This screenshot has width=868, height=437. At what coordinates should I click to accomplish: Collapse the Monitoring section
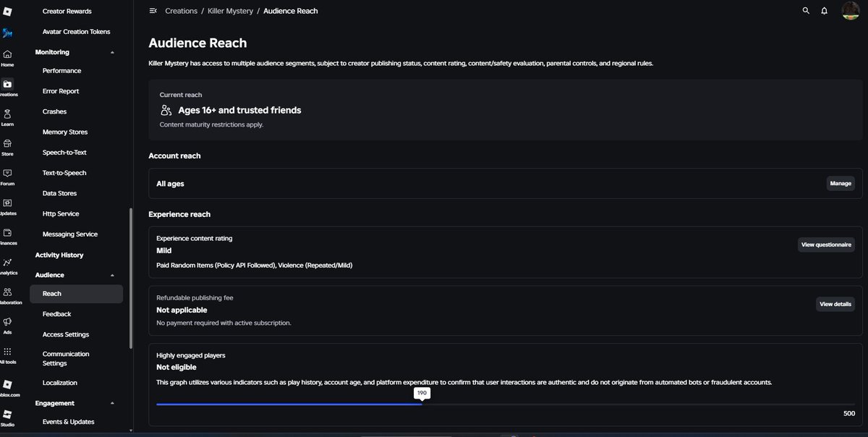[112, 52]
